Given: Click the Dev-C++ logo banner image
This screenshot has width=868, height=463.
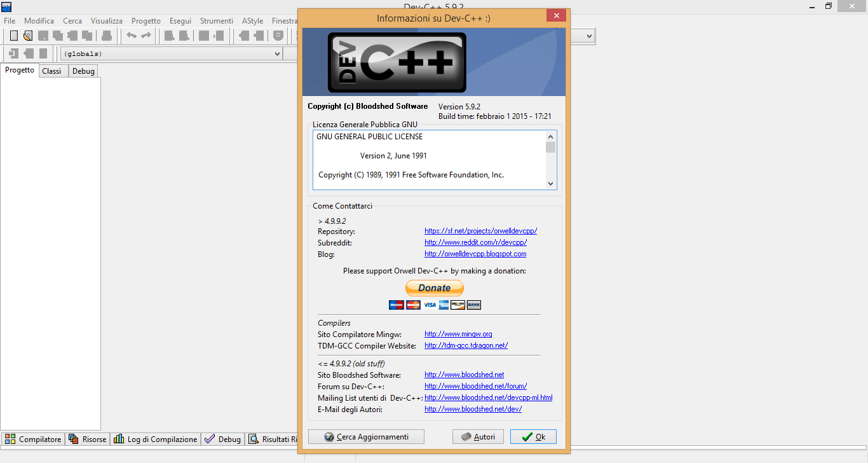Looking at the screenshot, I should [433, 62].
